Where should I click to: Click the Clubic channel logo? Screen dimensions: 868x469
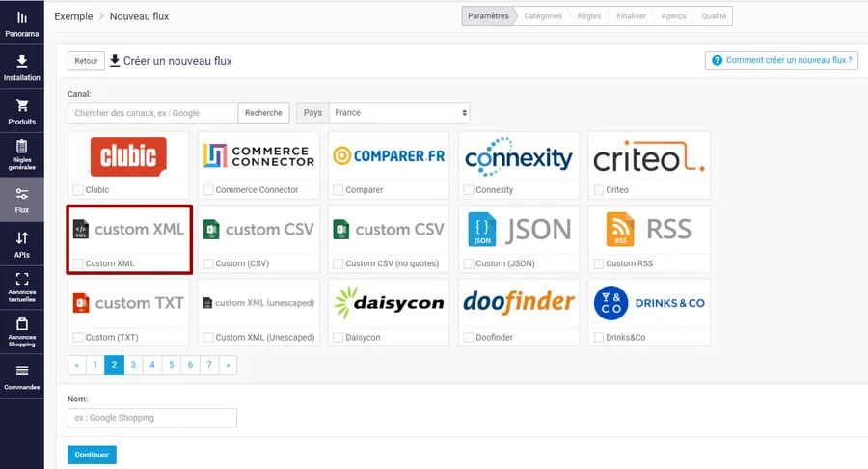(x=128, y=156)
